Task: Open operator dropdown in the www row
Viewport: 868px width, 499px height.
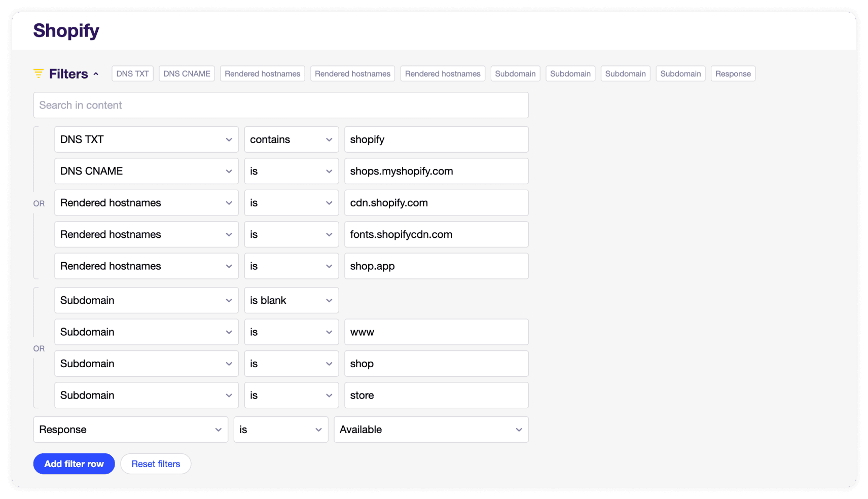Action: [x=292, y=332]
